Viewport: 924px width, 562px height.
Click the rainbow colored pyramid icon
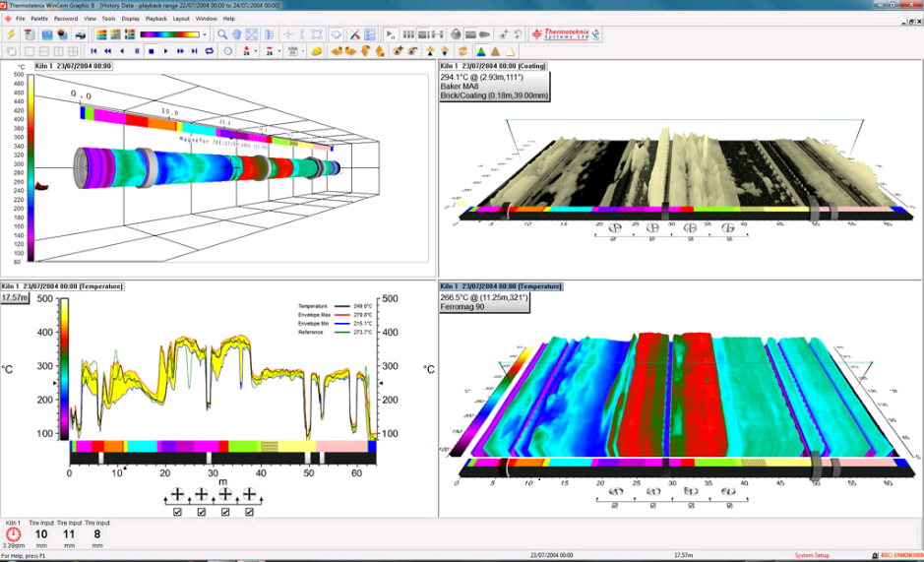click(x=481, y=51)
